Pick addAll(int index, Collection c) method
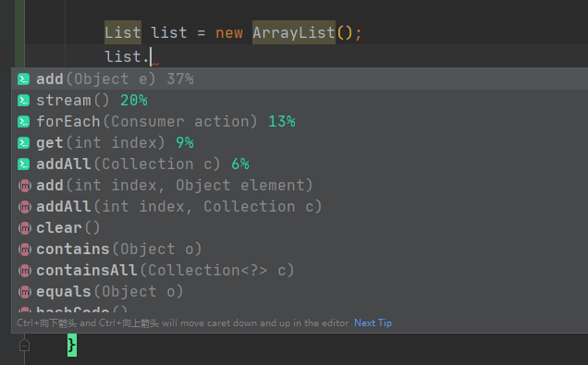The width and height of the screenshot is (588, 365). (x=300, y=207)
